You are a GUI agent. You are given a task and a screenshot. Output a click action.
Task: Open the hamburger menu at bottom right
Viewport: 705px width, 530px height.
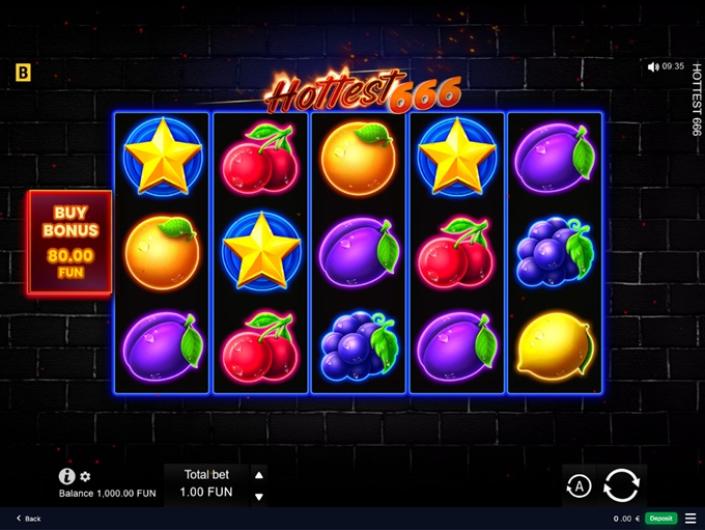coord(691,518)
